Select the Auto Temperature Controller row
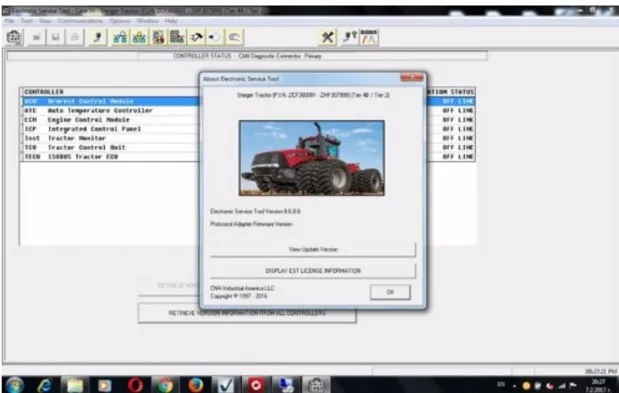619x393 pixels. [x=248, y=110]
